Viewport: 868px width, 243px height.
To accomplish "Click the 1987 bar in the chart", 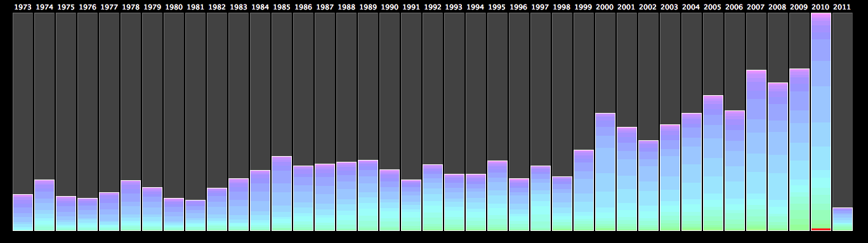I will click(x=325, y=197).
